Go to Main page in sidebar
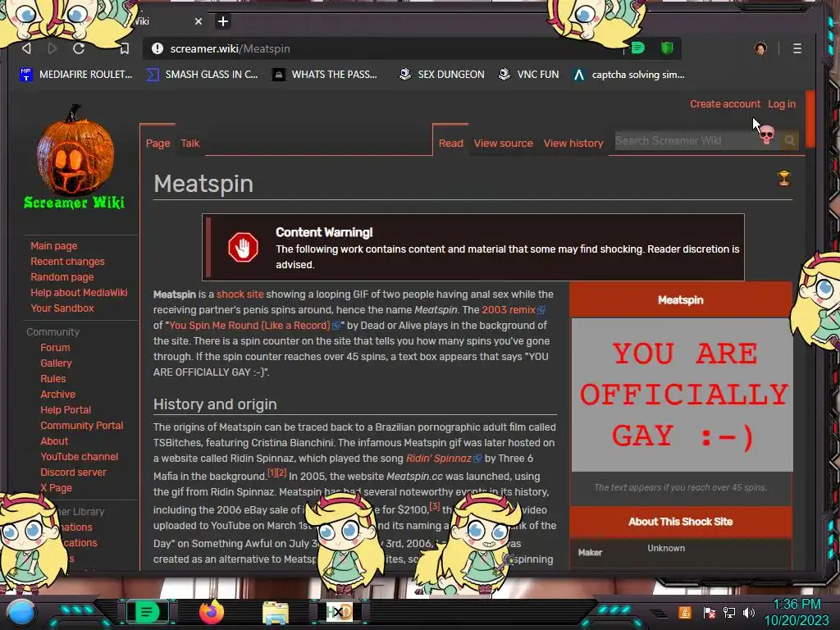 pyautogui.click(x=53, y=246)
